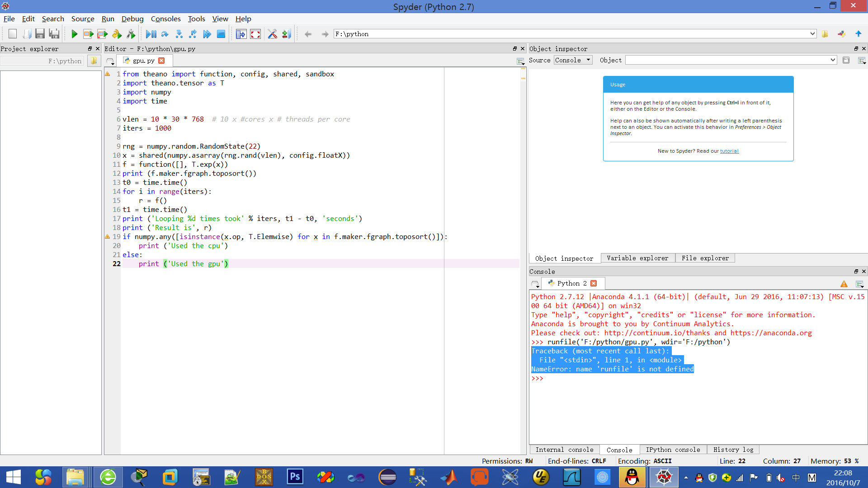Image resolution: width=868 pixels, height=488 pixels.
Task: Close the gpu.py editor tab
Action: [161, 61]
